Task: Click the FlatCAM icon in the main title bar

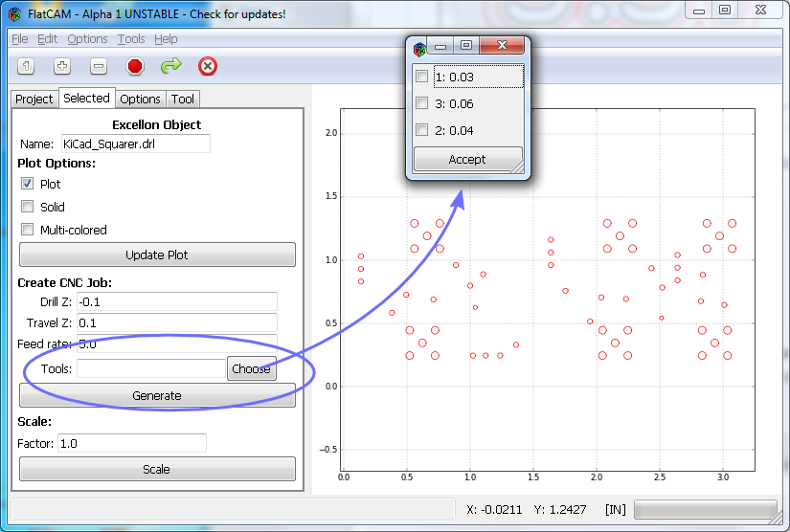Action: (x=13, y=14)
